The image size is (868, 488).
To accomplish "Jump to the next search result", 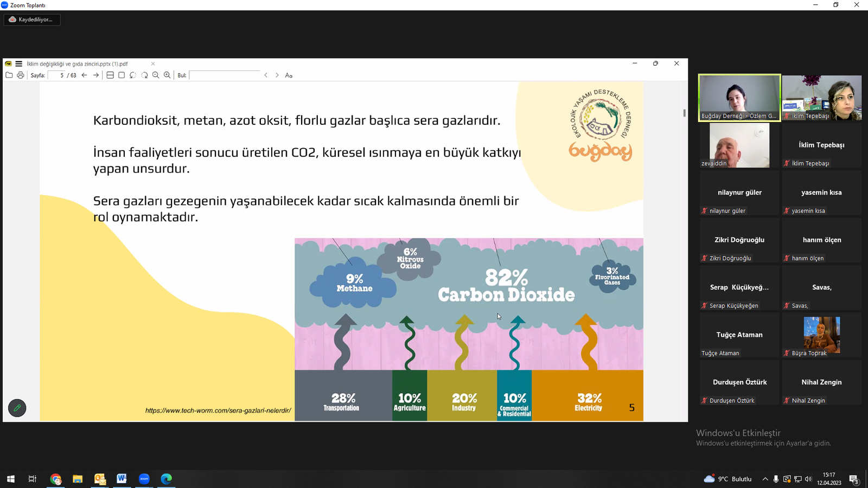I will 277,75.
